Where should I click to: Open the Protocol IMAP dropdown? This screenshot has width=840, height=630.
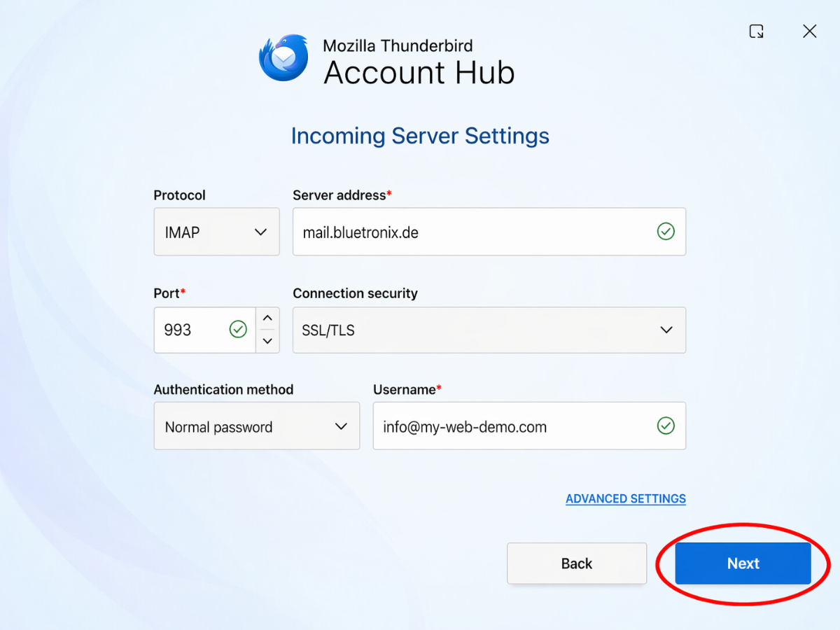click(216, 232)
